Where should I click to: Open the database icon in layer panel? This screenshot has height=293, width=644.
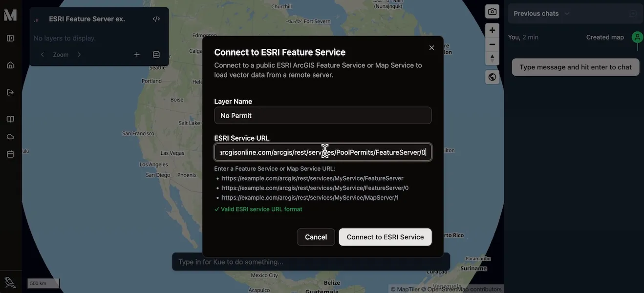(156, 55)
